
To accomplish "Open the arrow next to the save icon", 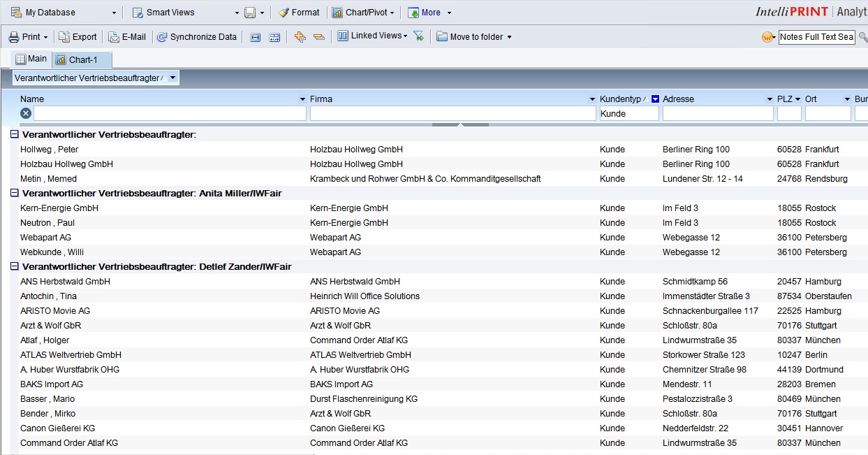I will (x=263, y=13).
